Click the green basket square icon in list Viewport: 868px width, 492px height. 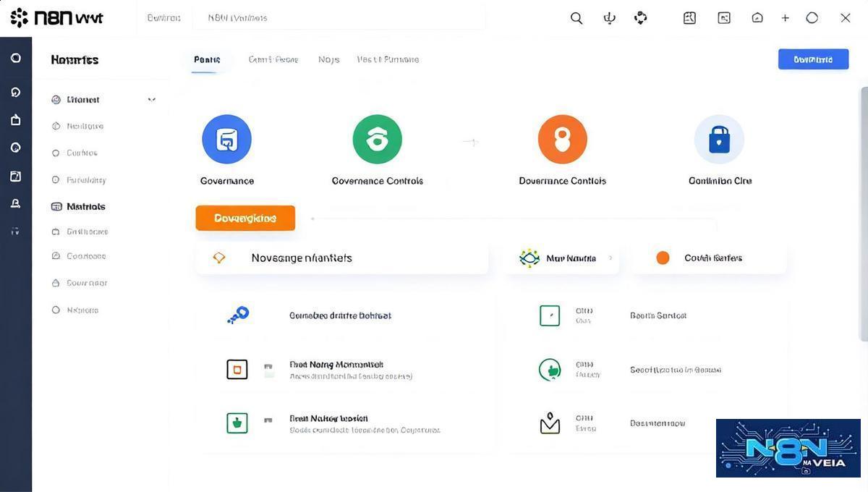click(237, 423)
